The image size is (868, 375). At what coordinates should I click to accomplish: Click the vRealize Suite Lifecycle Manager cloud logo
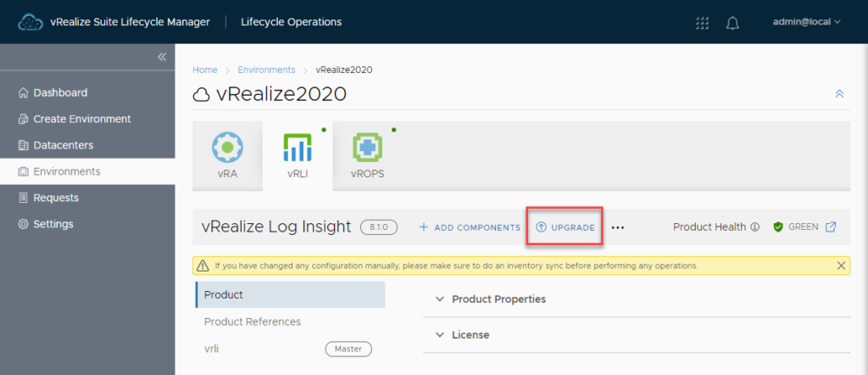[31, 22]
